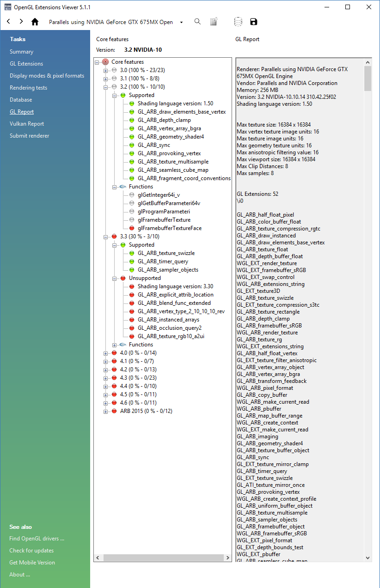Click tree horizontal scrollbar right arrow
The height and width of the screenshot is (588, 380).
[228, 558]
